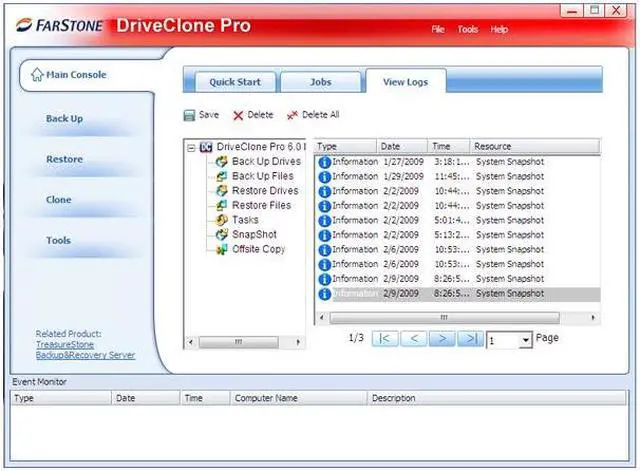Open the Tools menu in header
This screenshot has width=640, height=471.
click(468, 29)
